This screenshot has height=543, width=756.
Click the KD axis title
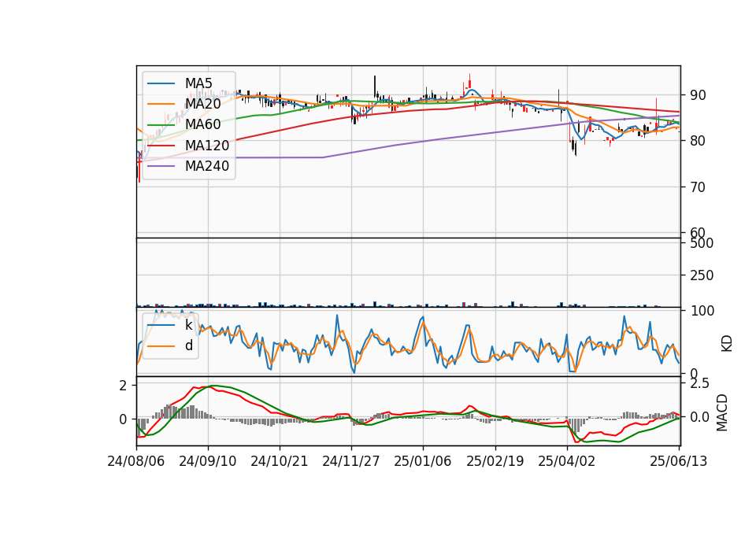(x=727, y=343)
